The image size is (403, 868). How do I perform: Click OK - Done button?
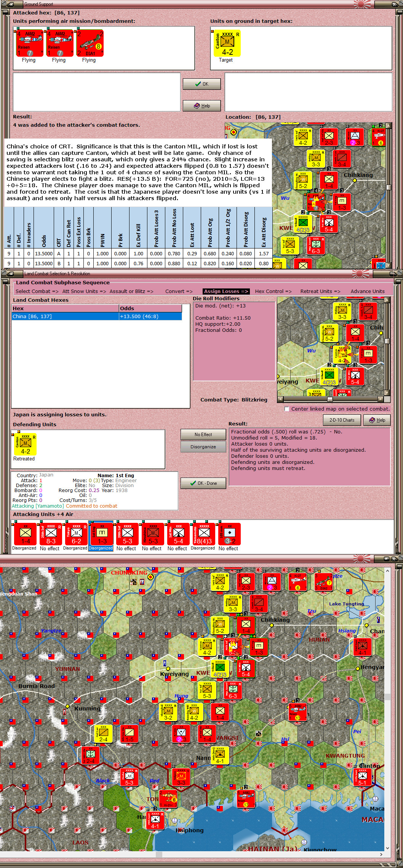tap(203, 483)
